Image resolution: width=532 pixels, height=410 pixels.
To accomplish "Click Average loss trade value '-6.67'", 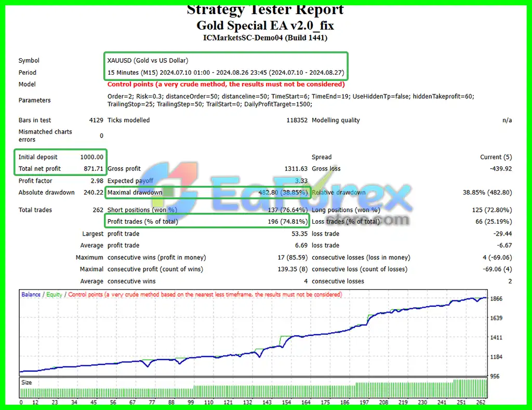I will pyautogui.click(x=504, y=245).
